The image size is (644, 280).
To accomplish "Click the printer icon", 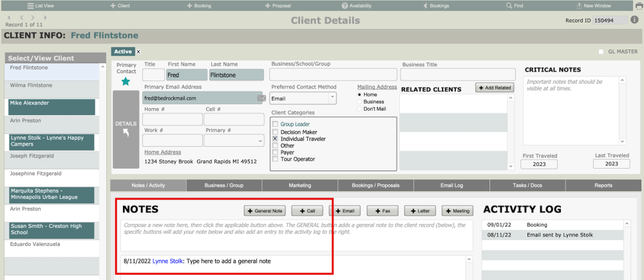I will [639, 6].
